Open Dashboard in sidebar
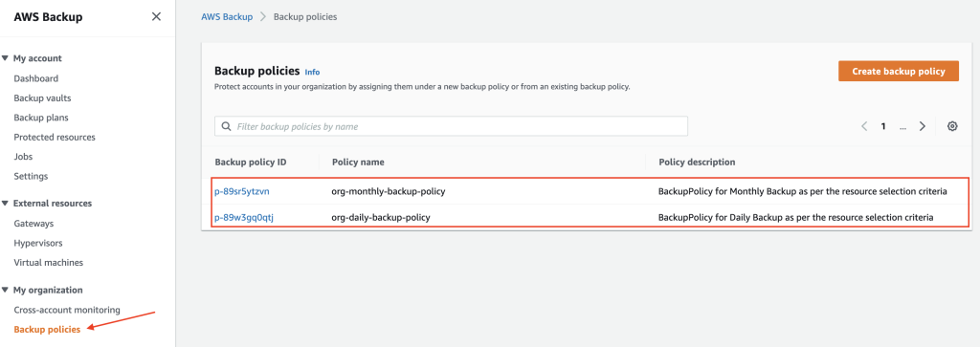This screenshot has width=980, height=347. 36,78
